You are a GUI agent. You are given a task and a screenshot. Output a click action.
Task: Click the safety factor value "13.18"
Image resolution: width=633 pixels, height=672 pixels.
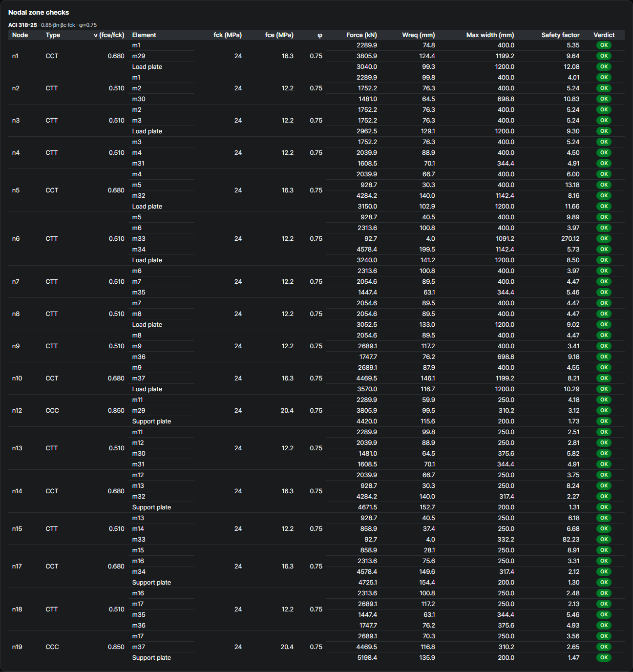pyautogui.click(x=572, y=185)
